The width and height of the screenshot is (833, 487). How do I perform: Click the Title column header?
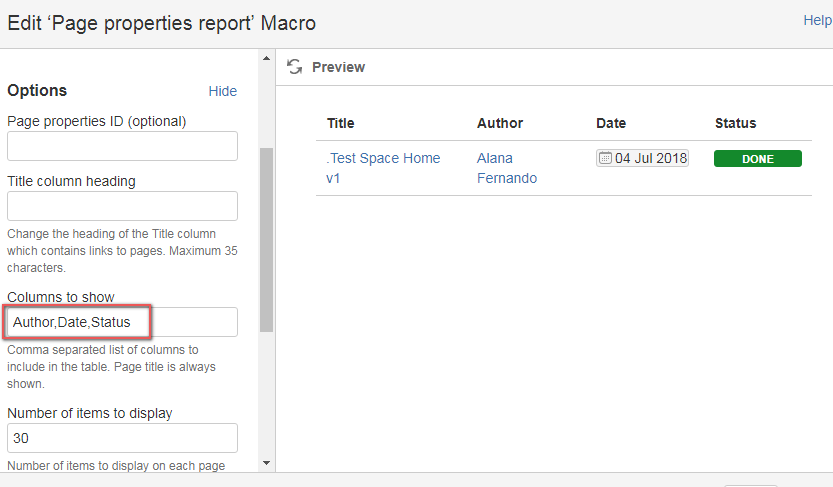(341, 123)
